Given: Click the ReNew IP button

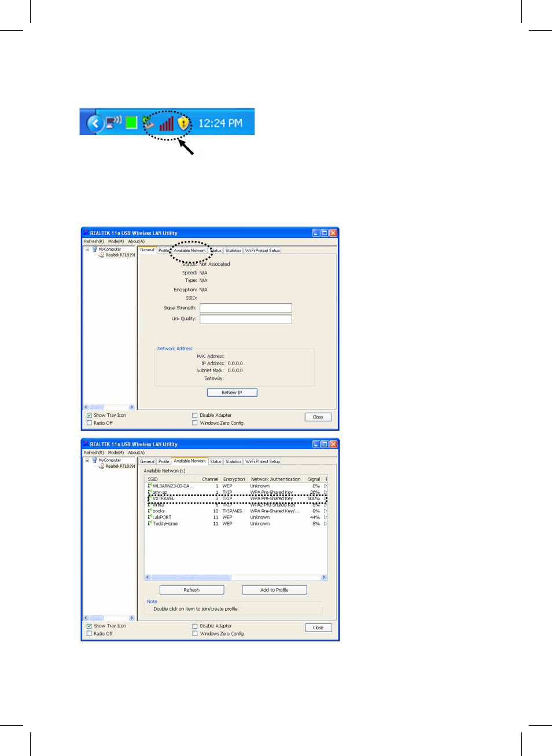Looking at the screenshot, I should [x=232, y=392].
